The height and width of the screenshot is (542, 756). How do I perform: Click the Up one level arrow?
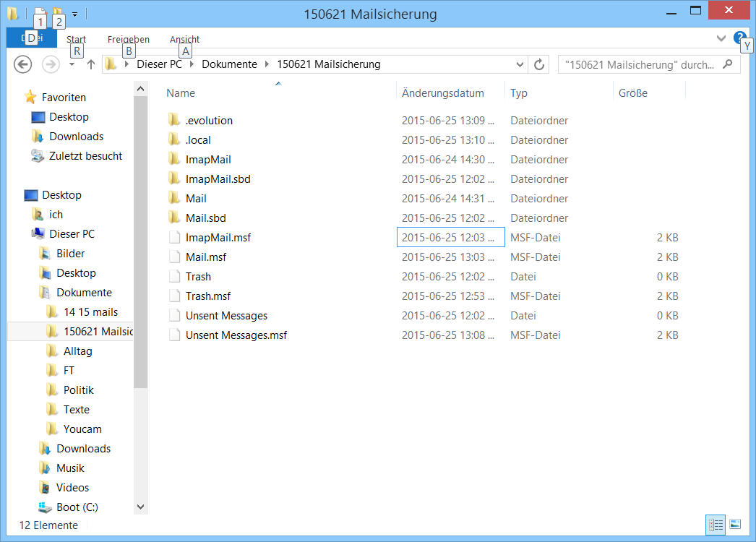(x=91, y=64)
